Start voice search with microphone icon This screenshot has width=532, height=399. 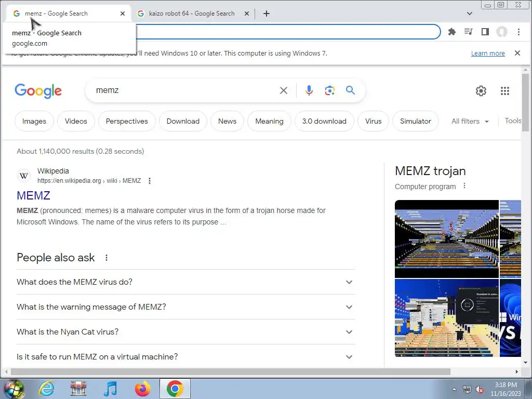click(309, 90)
